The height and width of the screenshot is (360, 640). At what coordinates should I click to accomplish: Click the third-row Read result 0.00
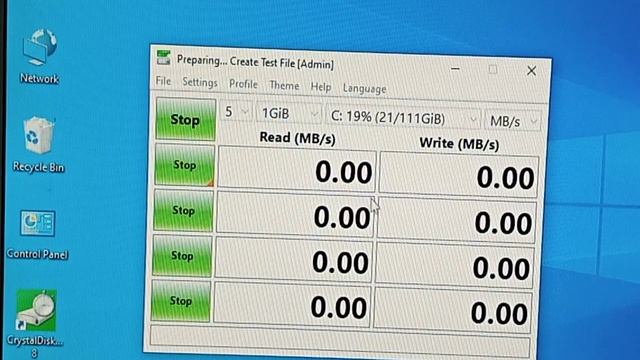pyautogui.click(x=293, y=259)
